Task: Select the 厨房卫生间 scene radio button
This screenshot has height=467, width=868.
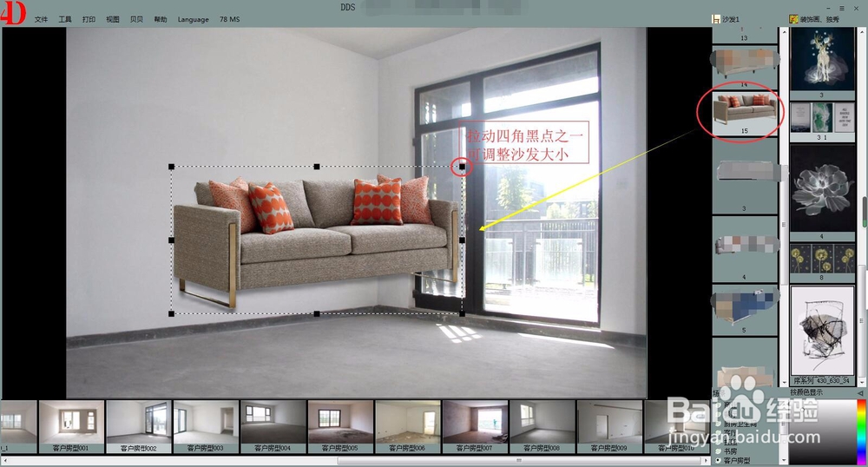Action: pyautogui.click(x=719, y=424)
